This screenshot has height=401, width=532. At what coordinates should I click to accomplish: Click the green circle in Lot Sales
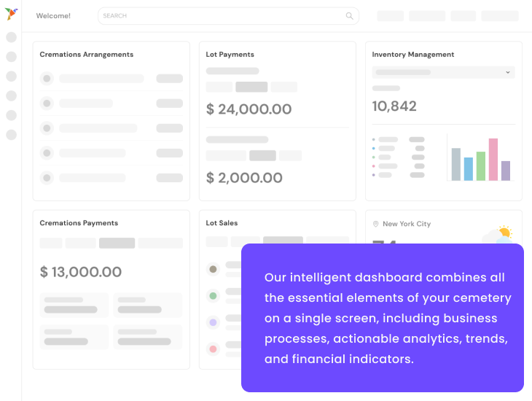pos(213,296)
